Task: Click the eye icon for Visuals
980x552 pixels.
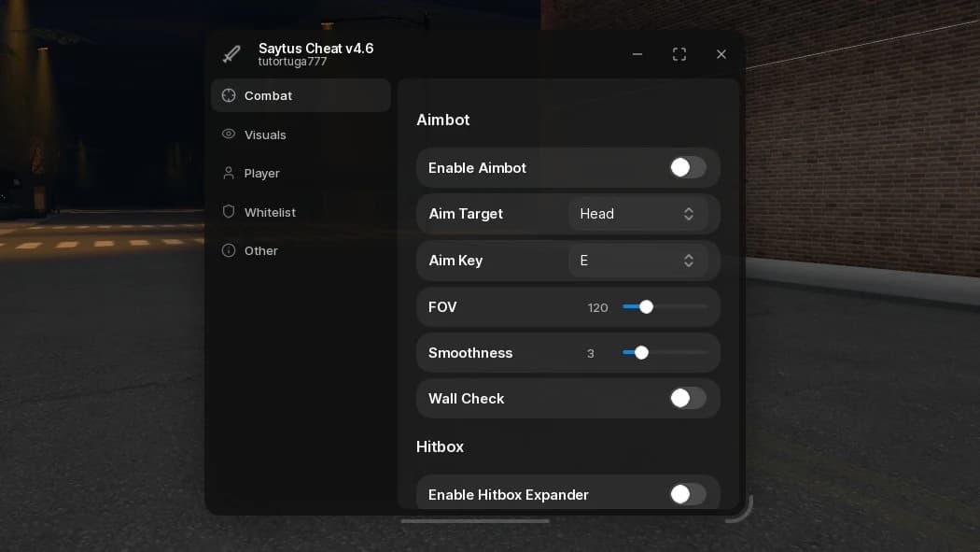Action: point(229,134)
